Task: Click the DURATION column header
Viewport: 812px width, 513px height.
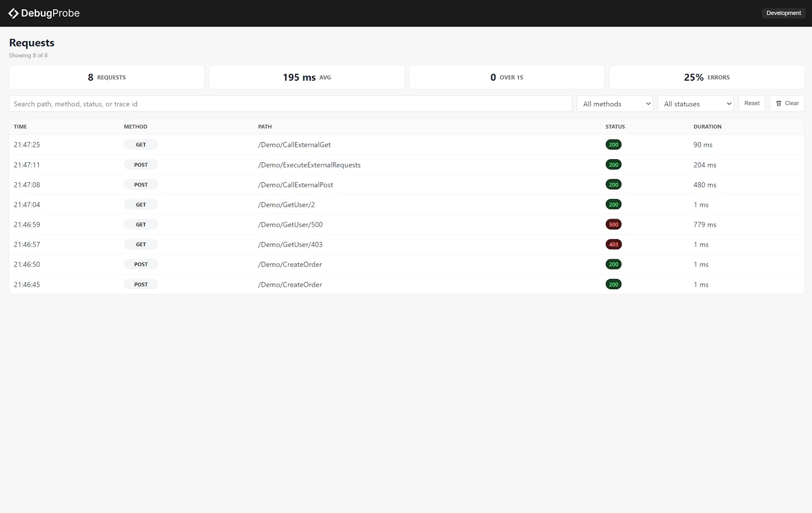Action: tap(707, 127)
